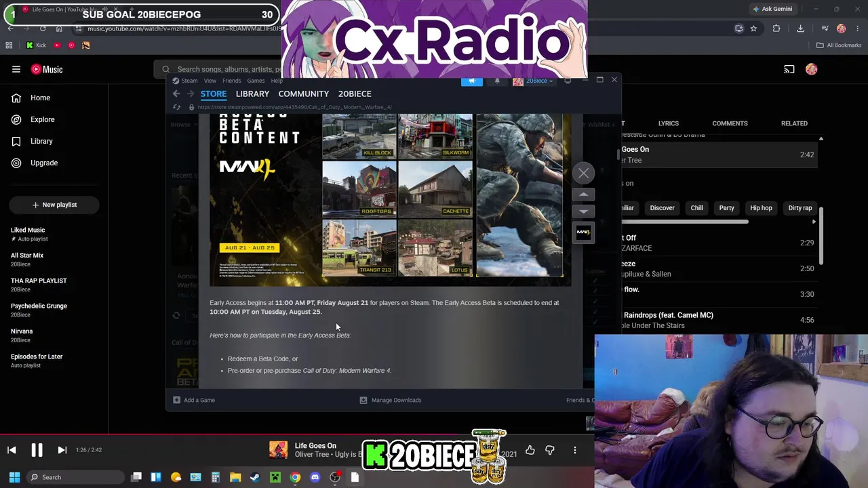Expand the 20Biece account dropdown in Steam
The image size is (868, 488).
(x=533, y=81)
